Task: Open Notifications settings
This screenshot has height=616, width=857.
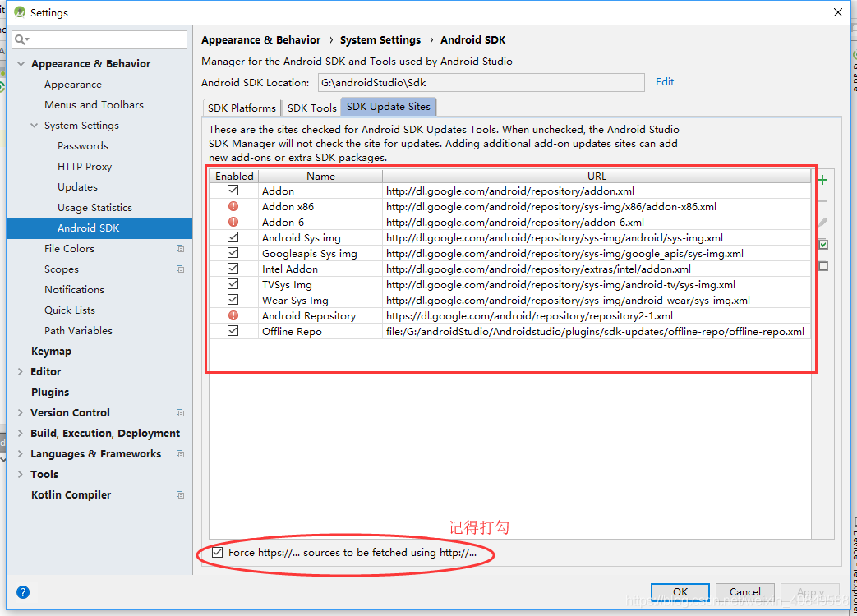Action: click(x=74, y=289)
